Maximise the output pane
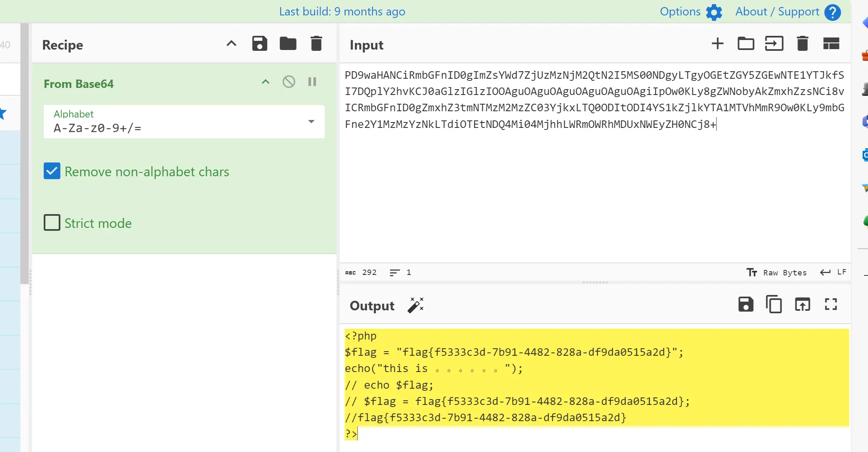Screen dimensions: 868x452 point(831,305)
